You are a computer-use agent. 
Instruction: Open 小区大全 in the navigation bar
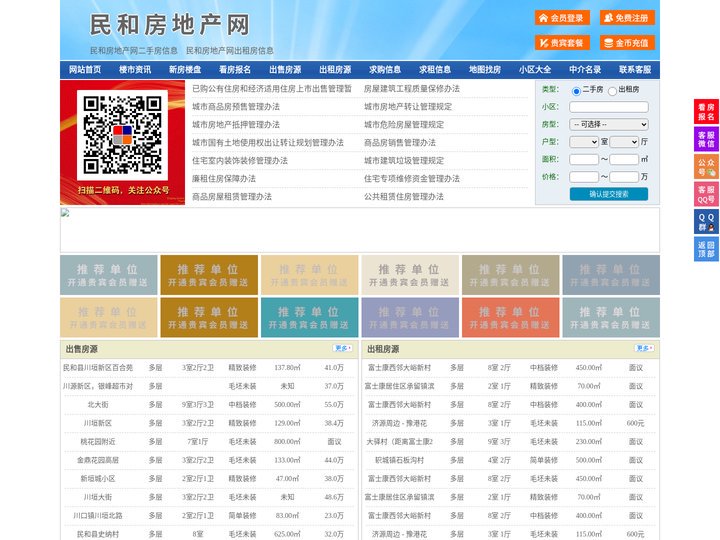pyautogui.click(x=535, y=70)
